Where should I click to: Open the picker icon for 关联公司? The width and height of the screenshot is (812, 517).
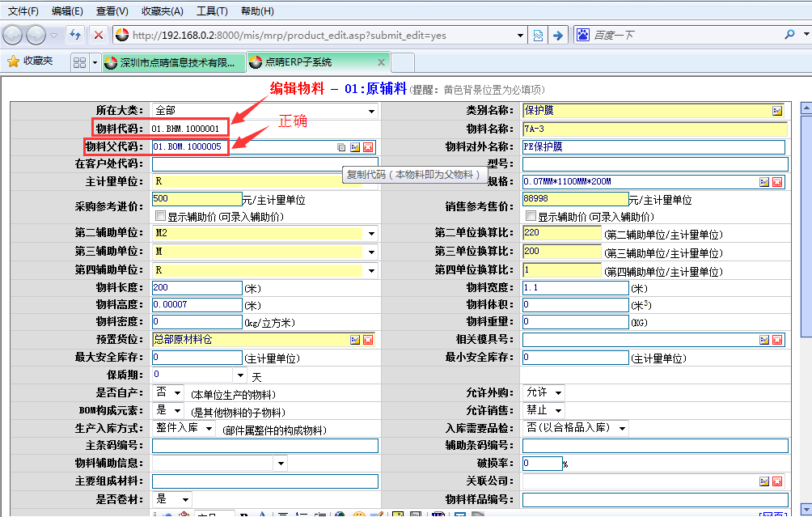click(764, 481)
